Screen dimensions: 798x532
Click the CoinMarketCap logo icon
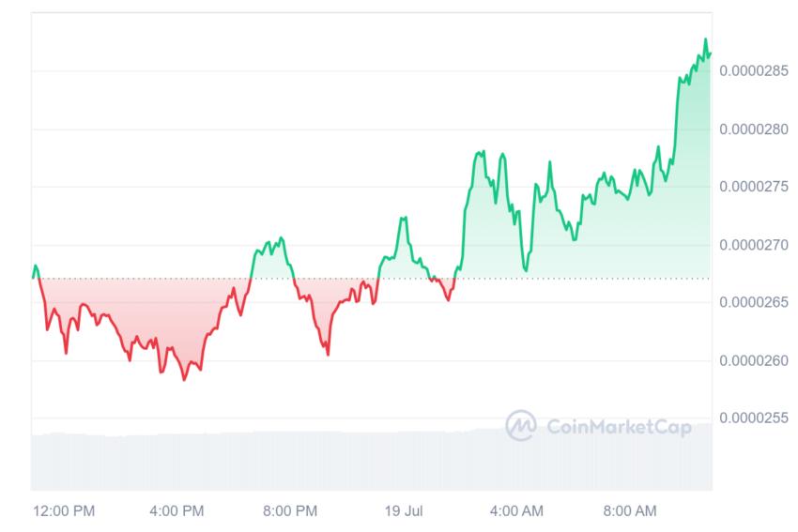point(521,426)
